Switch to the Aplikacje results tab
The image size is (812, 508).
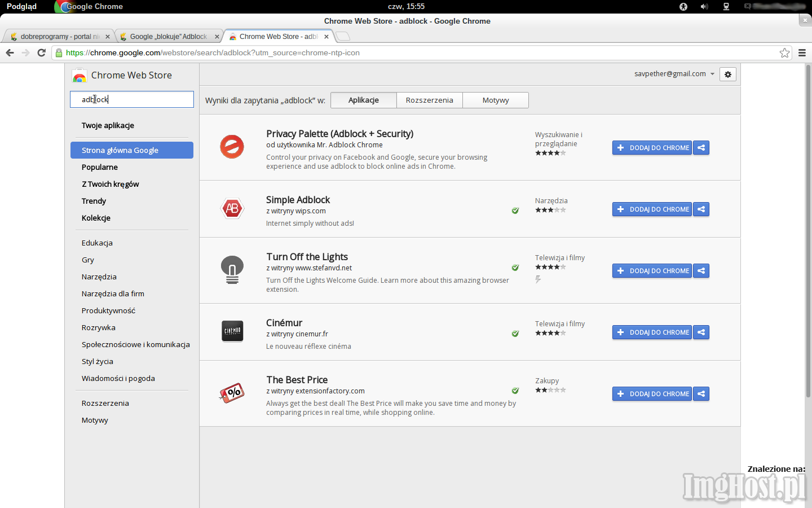click(364, 100)
